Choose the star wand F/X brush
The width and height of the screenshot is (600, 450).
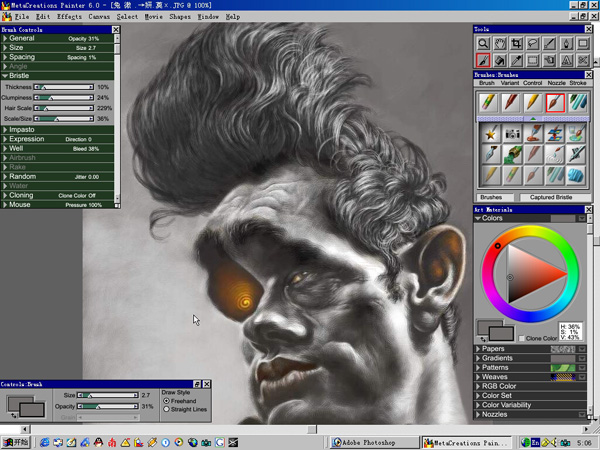[490, 134]
